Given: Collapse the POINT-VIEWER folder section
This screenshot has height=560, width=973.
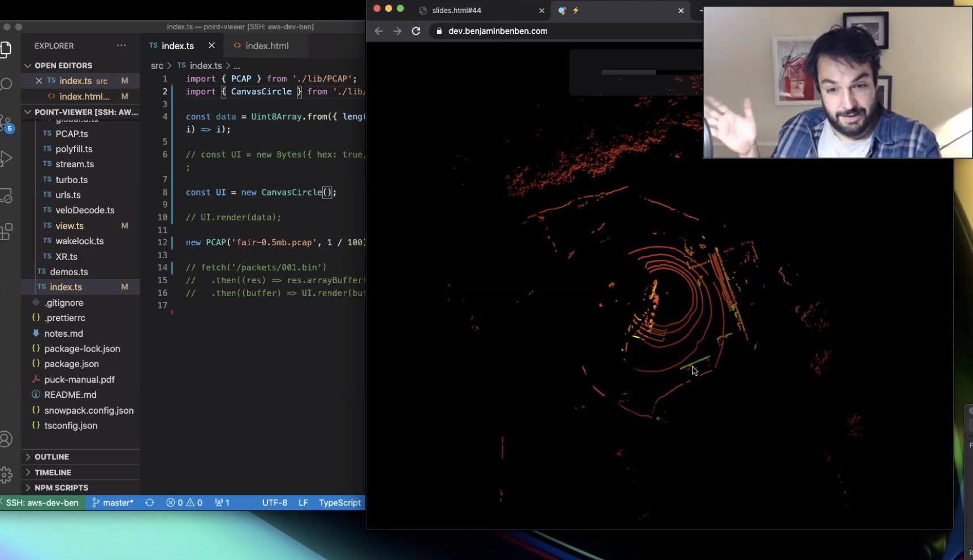Looking at the screenshot, I should (80, 112).
